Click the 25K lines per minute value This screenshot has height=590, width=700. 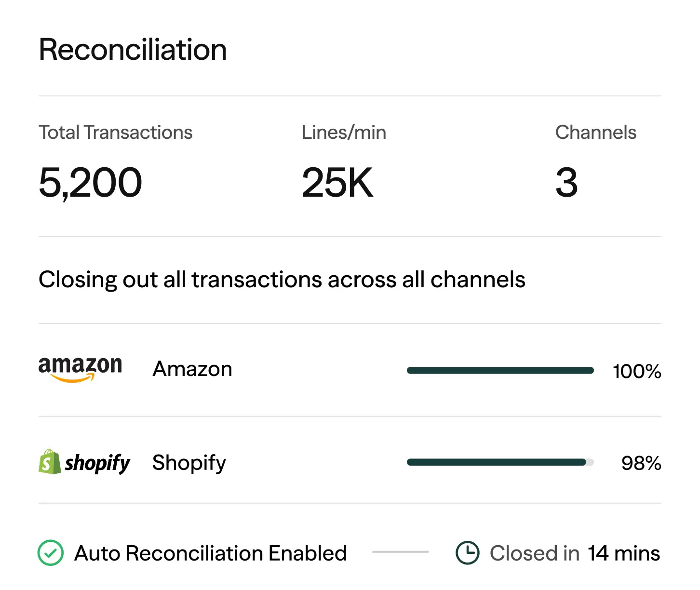[337, 183]
